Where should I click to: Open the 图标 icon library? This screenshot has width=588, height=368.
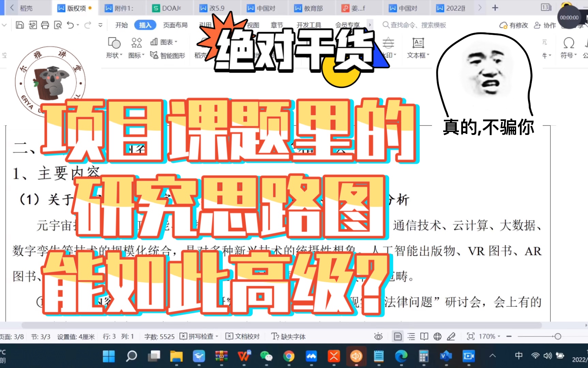click(136, 48)
